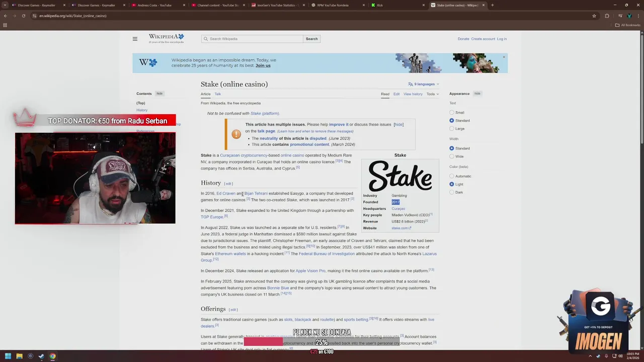Click the Wikipedia logo

(166, 39)
